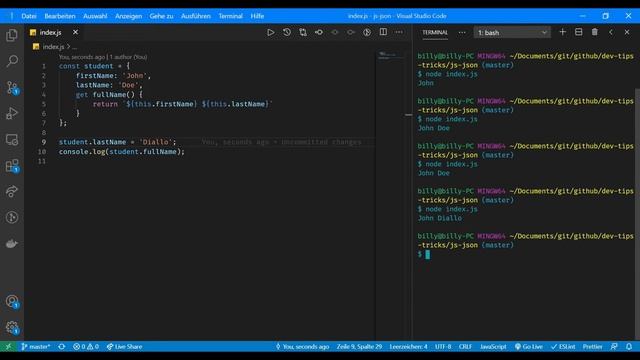Run the code with play icon

271,32
